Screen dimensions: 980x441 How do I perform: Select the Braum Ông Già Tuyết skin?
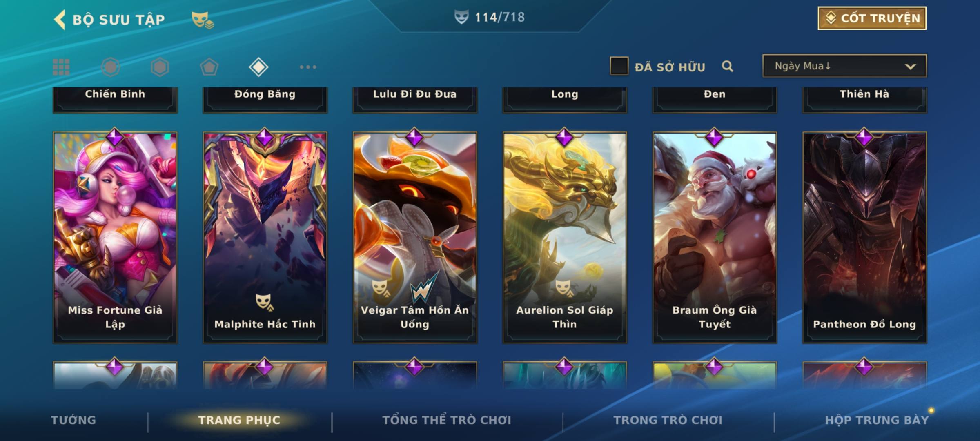pos(715,237)
